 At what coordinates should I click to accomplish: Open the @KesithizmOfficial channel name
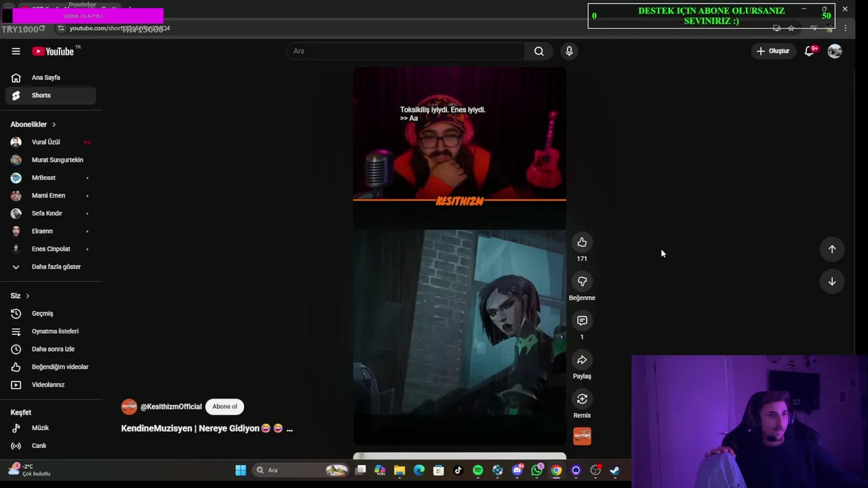tap(171, 407)
